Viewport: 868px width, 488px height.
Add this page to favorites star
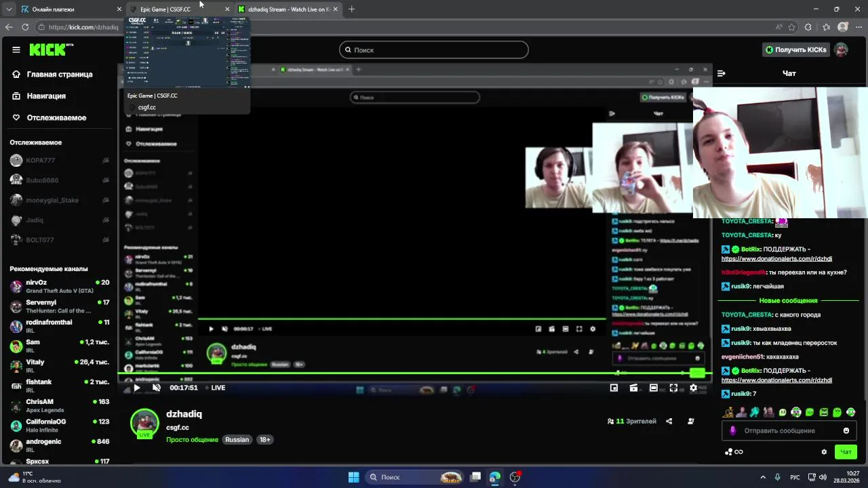[791, 27]
